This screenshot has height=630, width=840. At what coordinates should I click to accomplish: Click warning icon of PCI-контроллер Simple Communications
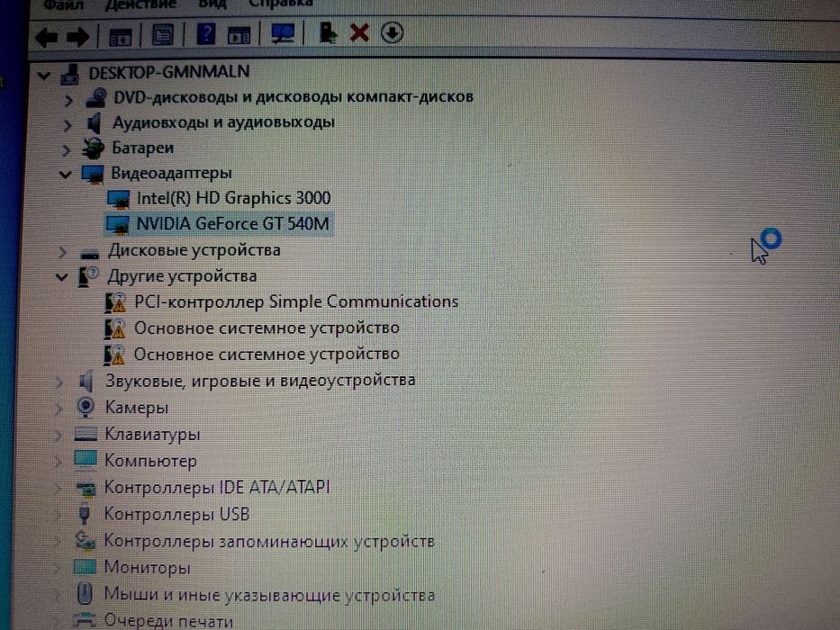click(115, 302)
